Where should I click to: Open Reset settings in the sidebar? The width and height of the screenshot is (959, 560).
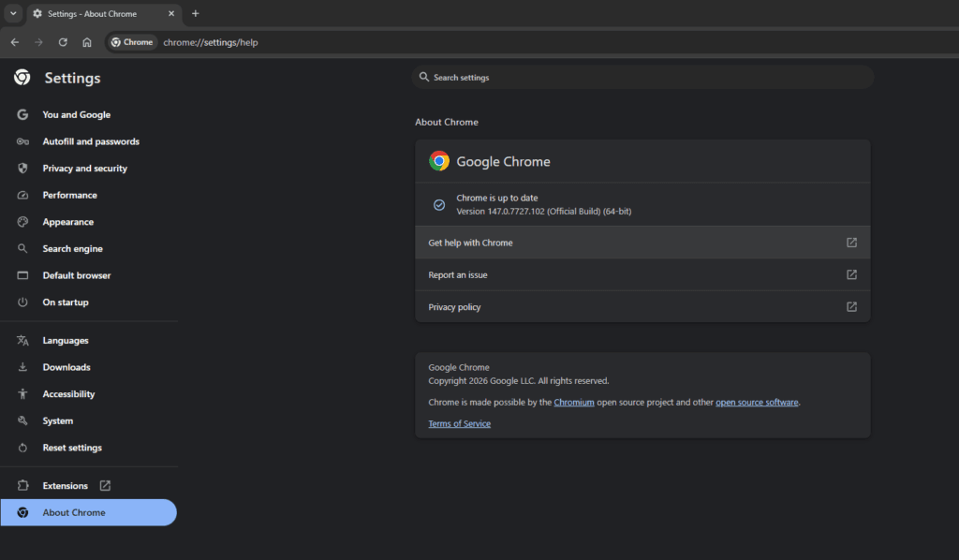pos(72,448)
